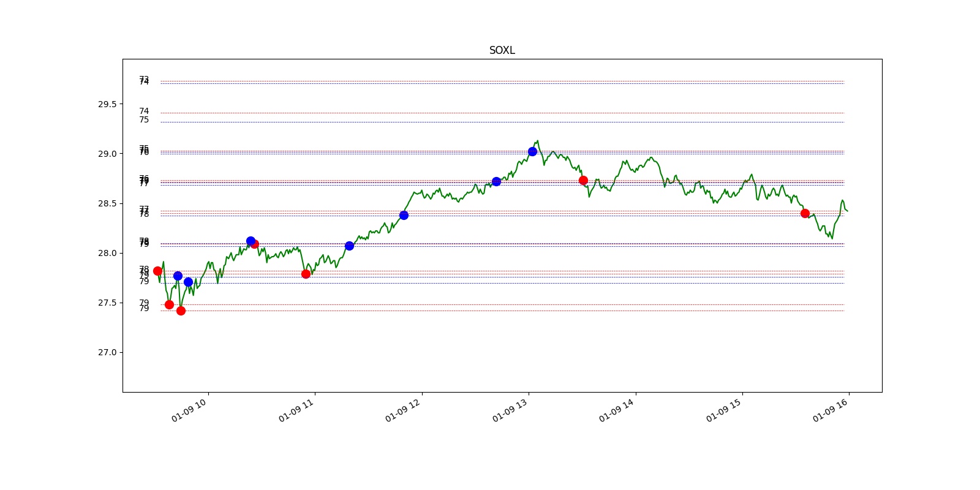The image size is (980, 490).
Task: Click the 27.5 y-axis tick label
Action: pyautogui.click(x=107, y=303)
